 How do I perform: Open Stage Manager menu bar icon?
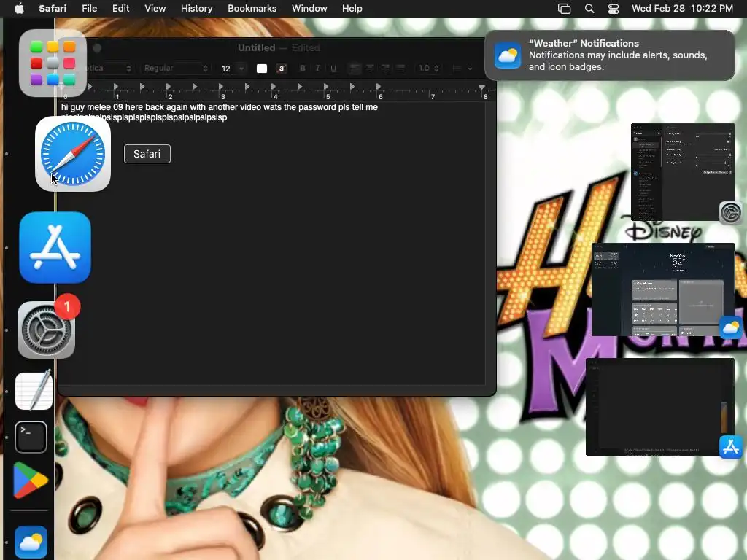point(564,9)
